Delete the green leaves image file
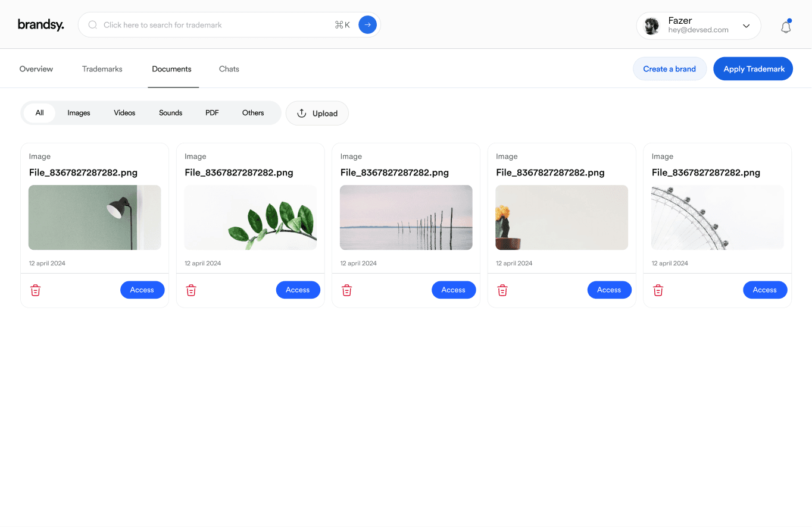Screen dimensions: 812x527 click(x=191, y=290)
